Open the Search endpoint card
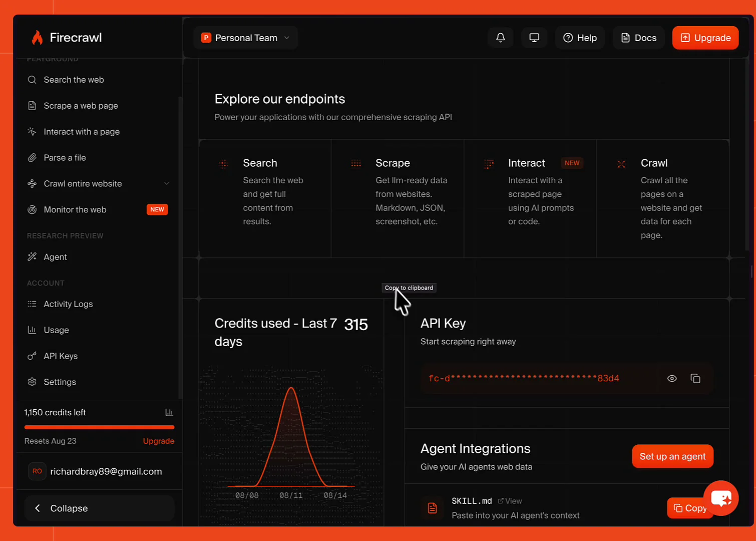The height and width of the screenshot is (541, 756). tap(265, 198)
